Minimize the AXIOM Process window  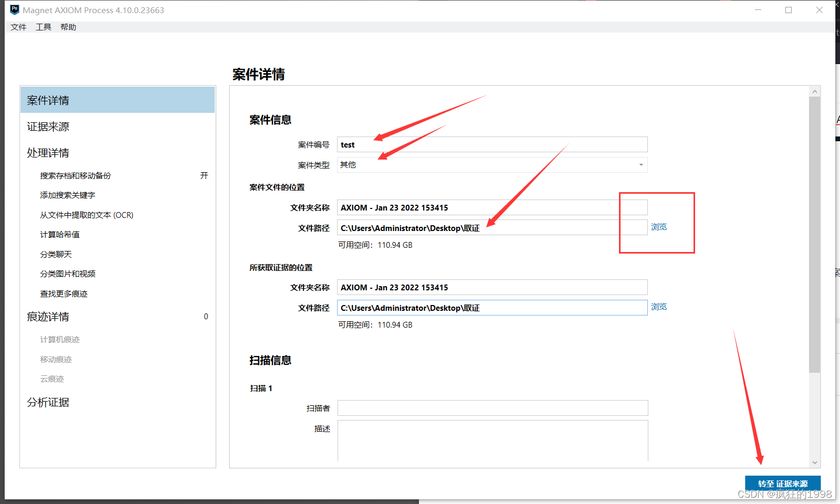(758, 10)
